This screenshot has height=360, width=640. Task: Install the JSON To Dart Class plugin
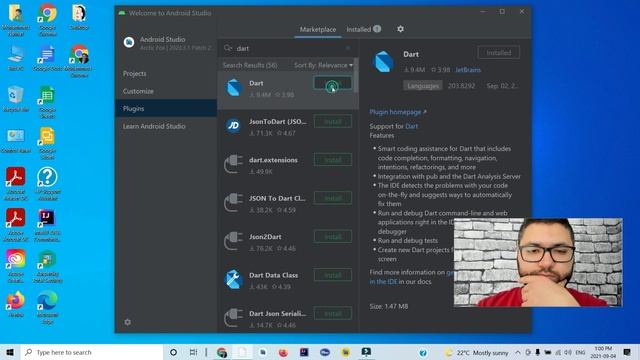333,198
